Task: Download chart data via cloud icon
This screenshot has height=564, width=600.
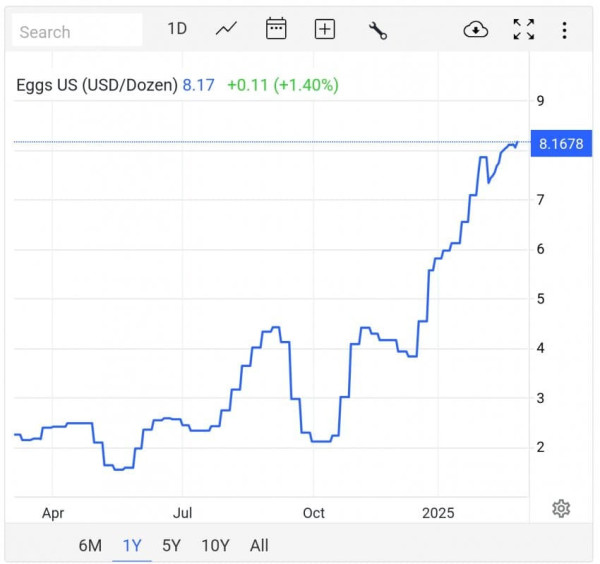Action: coord(475,30)
